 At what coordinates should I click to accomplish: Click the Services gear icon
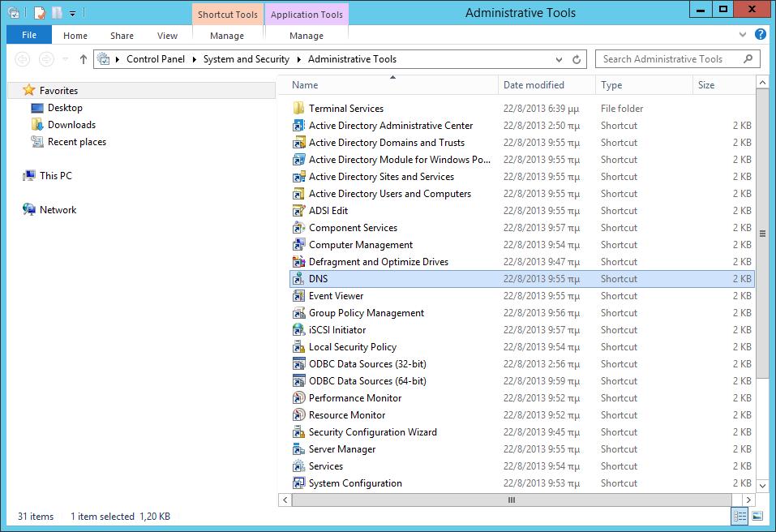pyautogui.click(x=298, y=466)
